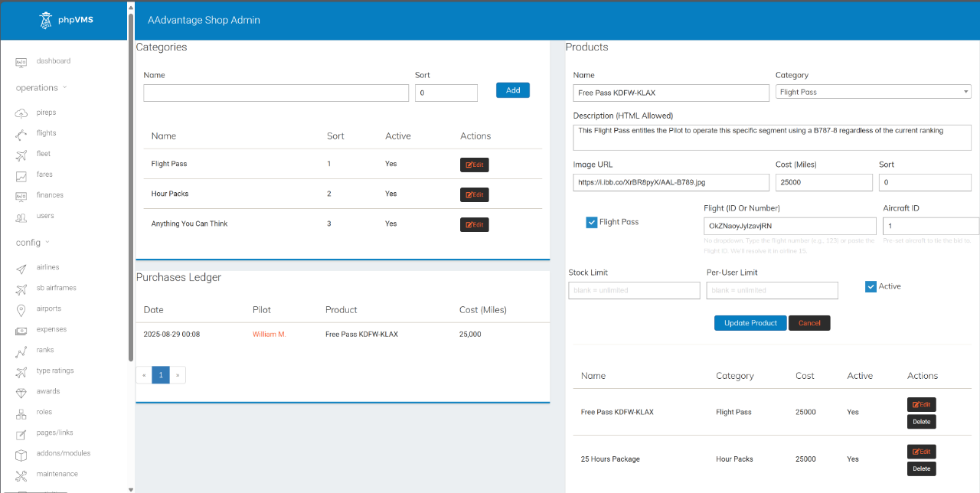The height and width of the screenshot is (493, 980).
Task: Click the awards diamond icon
Action: (x=21, y=392)
